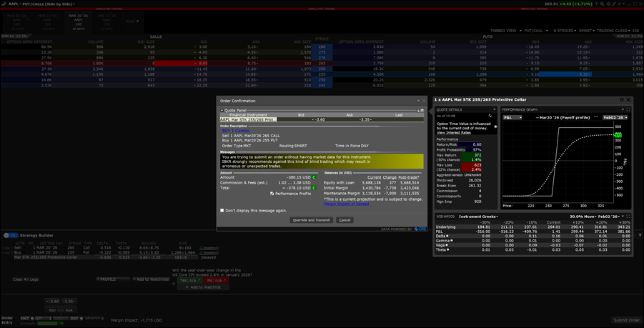Click the No: n/a event contract button

[216, 280]
